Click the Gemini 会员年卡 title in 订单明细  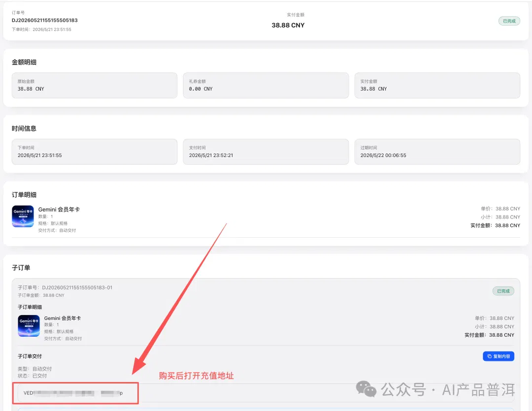point(59,210)
